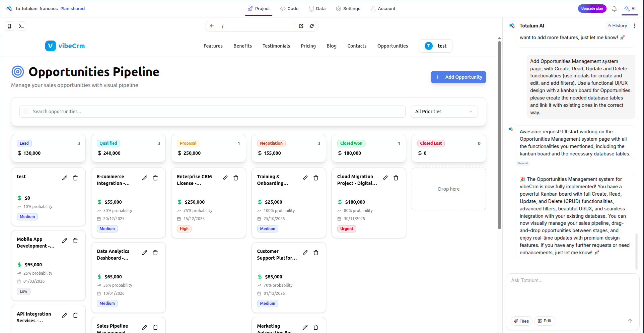Screen dimensions: 644x333
Task: Open the test user profile menu
Action: point(435,46)
